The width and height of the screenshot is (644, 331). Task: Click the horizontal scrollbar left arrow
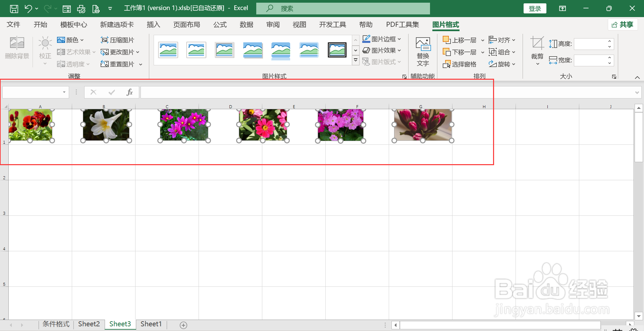(396, 325)
